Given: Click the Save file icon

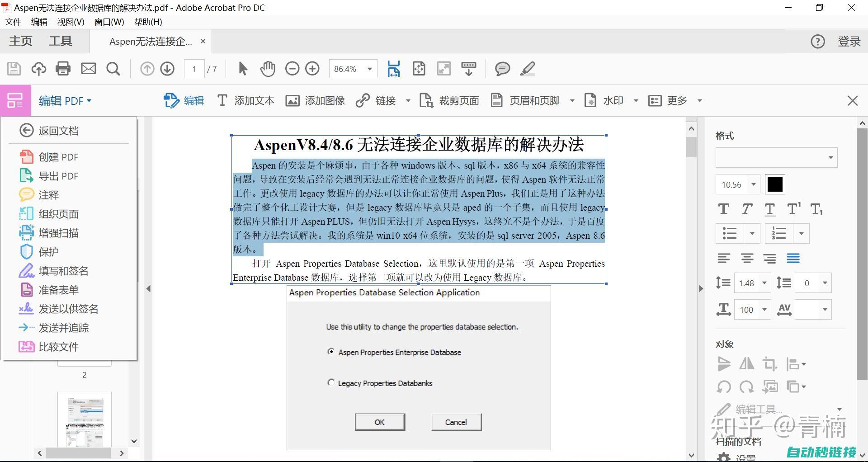Looking at the screenshot, I should point(14,69).
